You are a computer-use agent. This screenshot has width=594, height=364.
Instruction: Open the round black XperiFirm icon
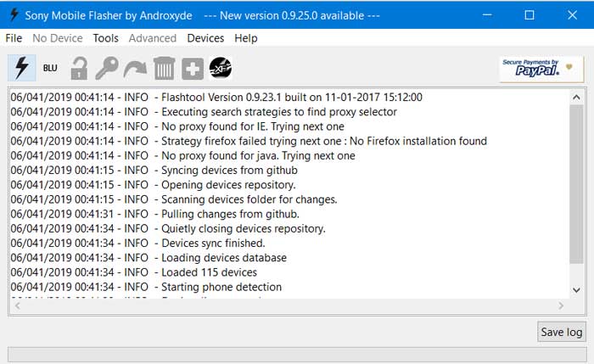pyautogui.click(x=221, y=68)
